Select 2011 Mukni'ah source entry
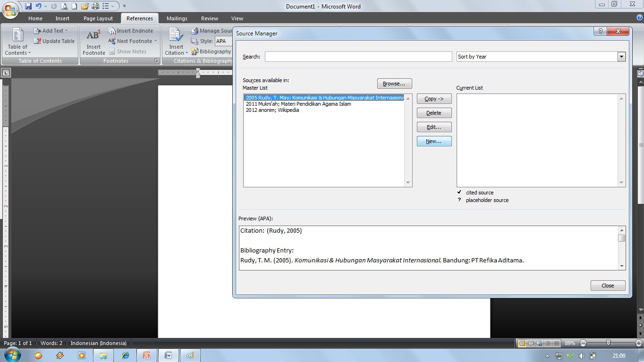Screen dimensions: 644x362 [x=298, y=104]
